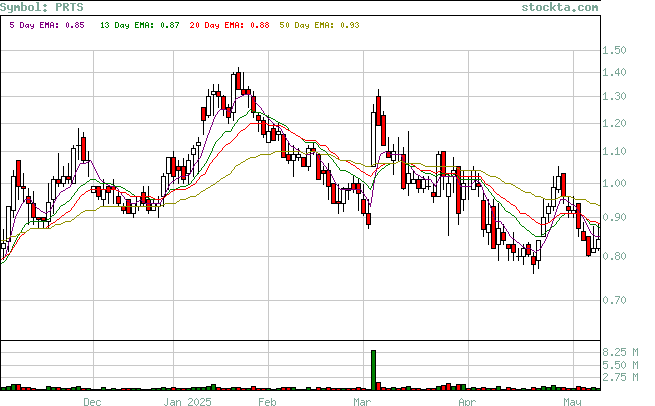The height and width of the screenshot is (406, 655).
Task: Click the Dec date axis label
Action: pyautogui.click(x=92, y=402)
